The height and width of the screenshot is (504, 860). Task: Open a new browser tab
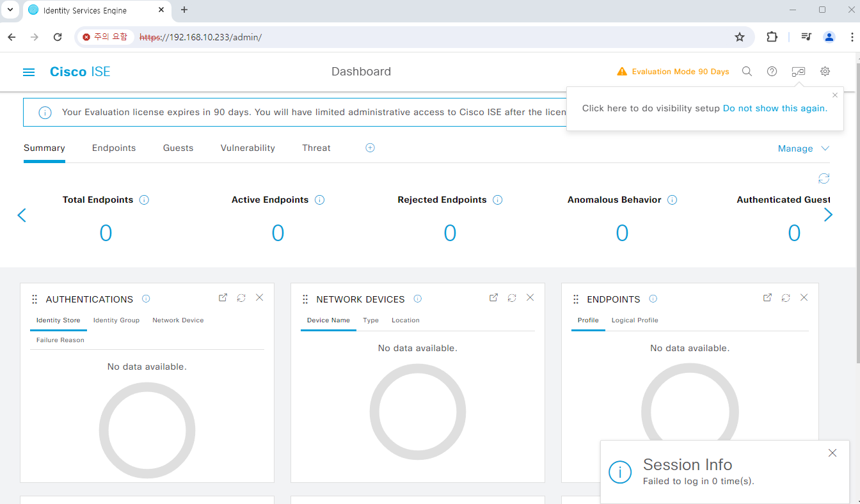click(184, 10)
